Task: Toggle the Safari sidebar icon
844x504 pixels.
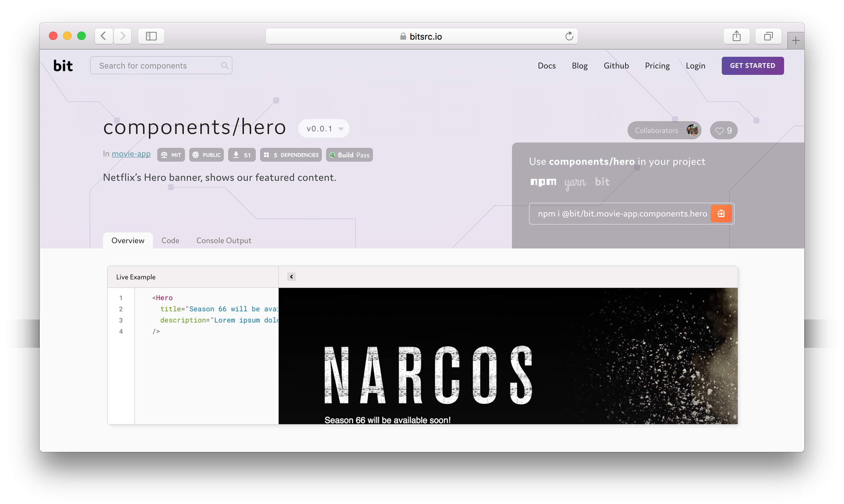Action: pyautogui.click(x=151, y=36)
